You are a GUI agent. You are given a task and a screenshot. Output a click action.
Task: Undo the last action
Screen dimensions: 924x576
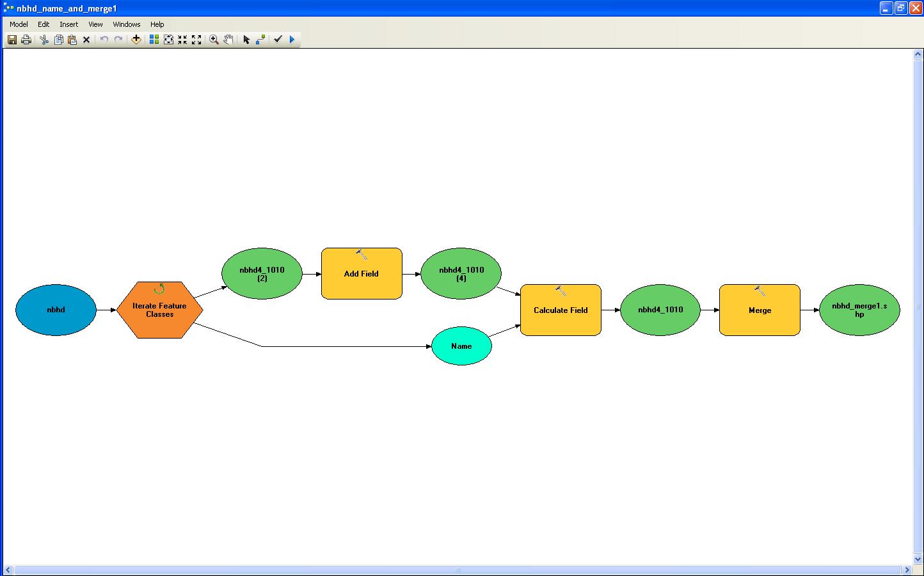pos(104,40)
